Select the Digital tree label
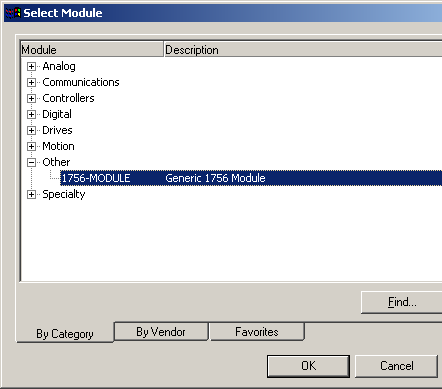Image resolution: width=442 pixels, height=389 pixels. coord(57,114)
